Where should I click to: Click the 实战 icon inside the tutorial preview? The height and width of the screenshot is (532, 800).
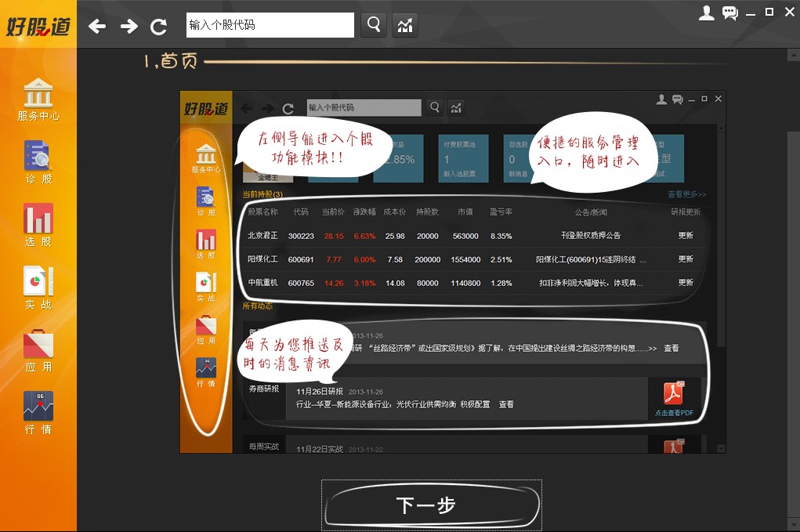(206, 288)
